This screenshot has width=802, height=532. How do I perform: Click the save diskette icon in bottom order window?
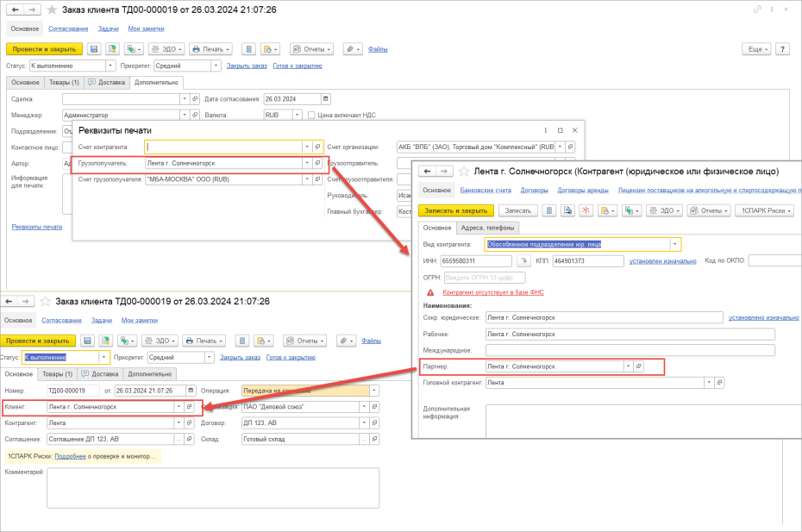[x=87, y=341]
